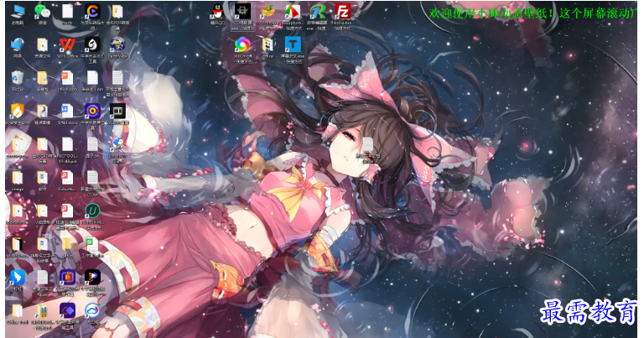
Task: Select the purple disc app shortcut
Action: [x=92, y=112]
